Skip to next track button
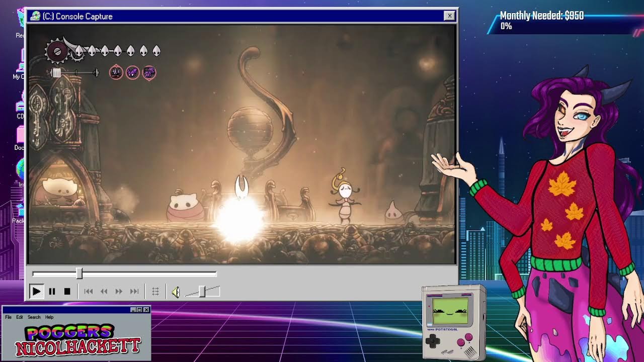644x362 pixels. pos(134,292)
